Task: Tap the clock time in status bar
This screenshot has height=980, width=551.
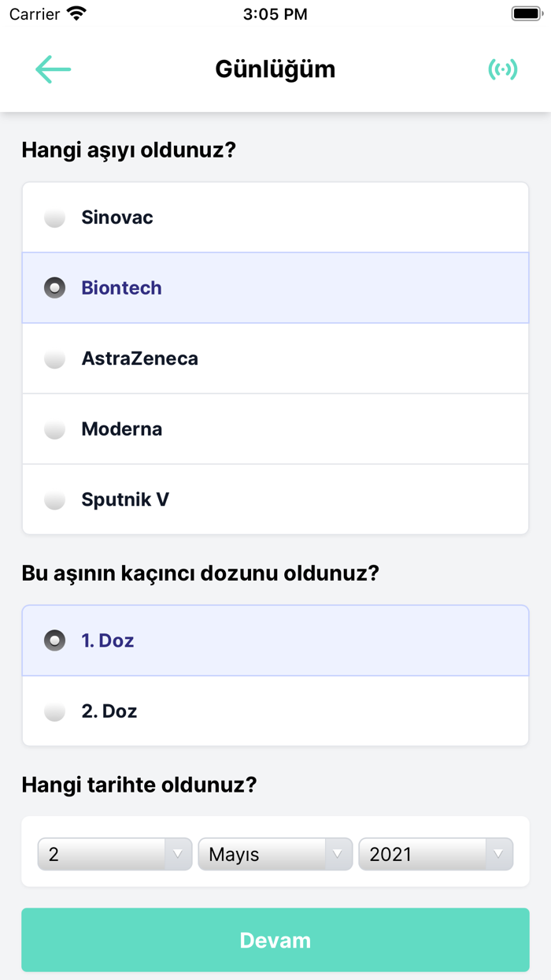Action: pyautogui.click(x=275, y=14)
